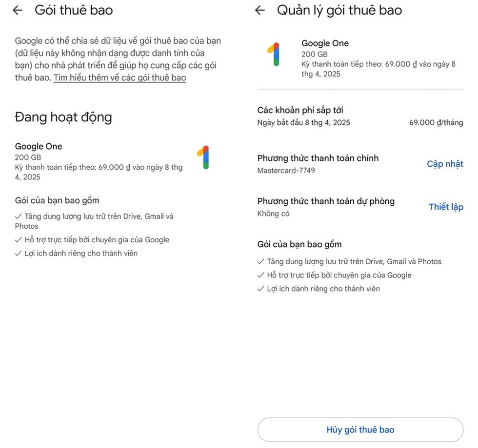
Task: Tap Google One logo under "Đang hoạt động"
Action: pyautogui.click(x=203, y=157)
